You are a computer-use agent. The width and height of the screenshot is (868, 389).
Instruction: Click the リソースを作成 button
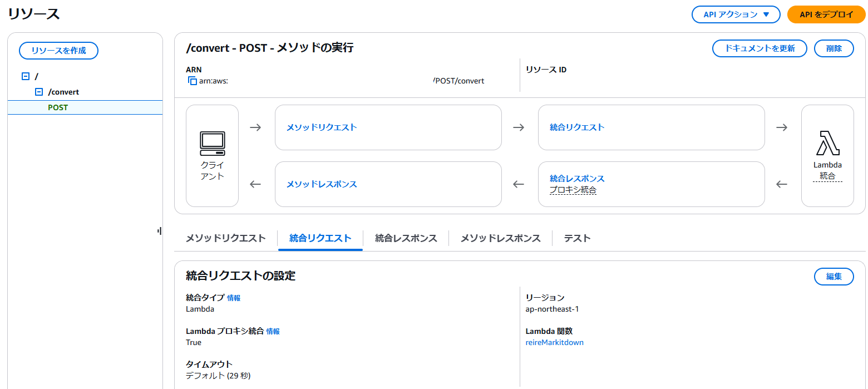[58, 51]
